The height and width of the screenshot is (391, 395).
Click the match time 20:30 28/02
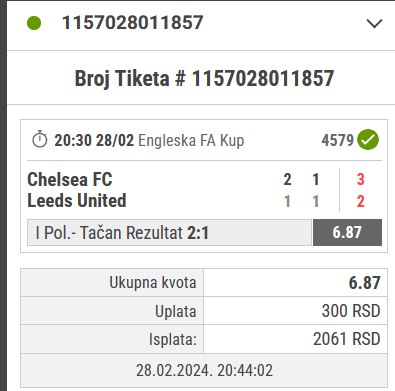pyautogui.click(x=94, y=140)
